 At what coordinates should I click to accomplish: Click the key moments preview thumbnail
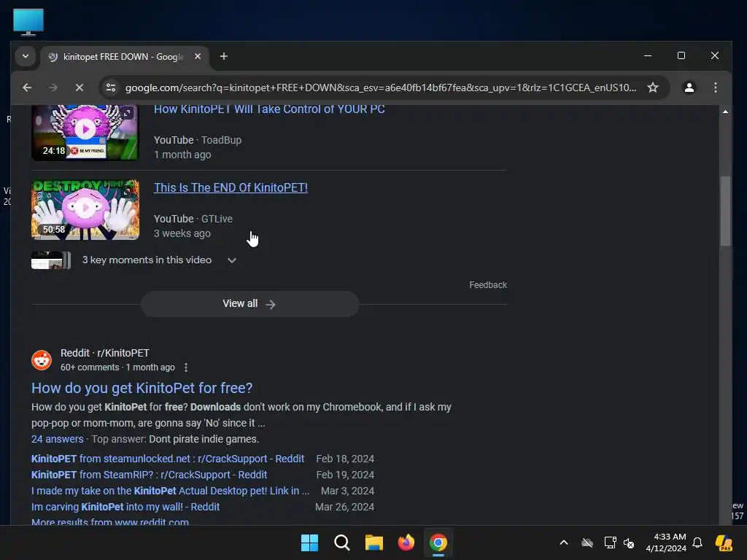51,260
